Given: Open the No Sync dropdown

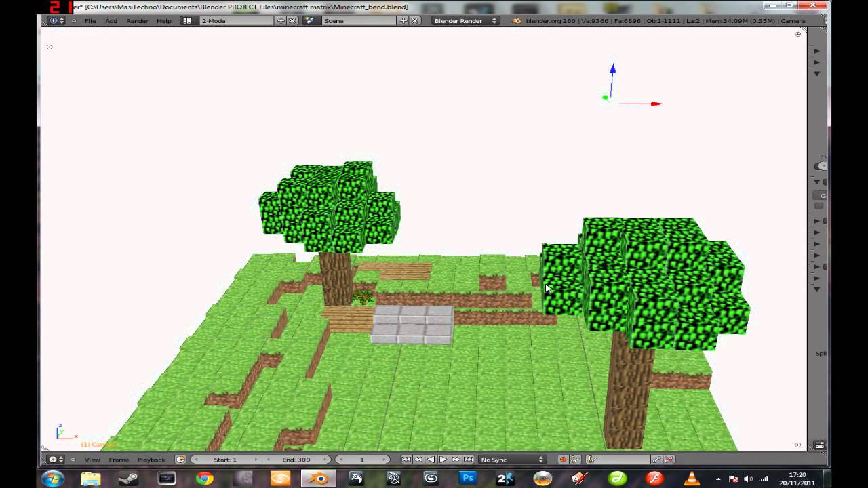Looking at the screenshot, I should click(x=512, y=459).
